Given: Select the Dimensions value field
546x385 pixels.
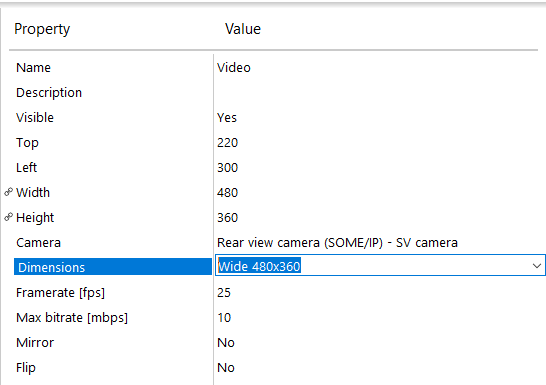Looking at the screenshot, I should point(380,266).
